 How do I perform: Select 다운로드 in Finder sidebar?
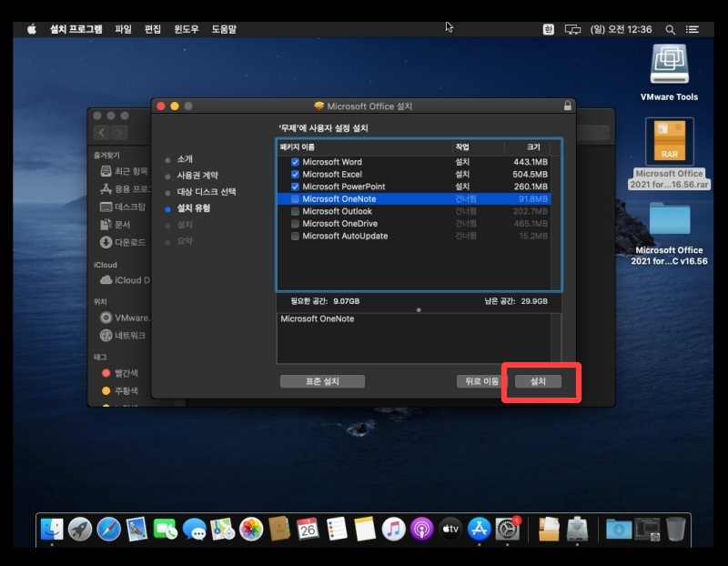coord(123,242)
